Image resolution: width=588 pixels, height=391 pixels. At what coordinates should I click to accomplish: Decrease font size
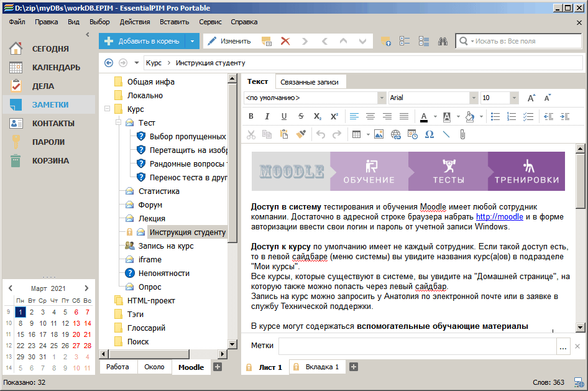coord(548,98)
